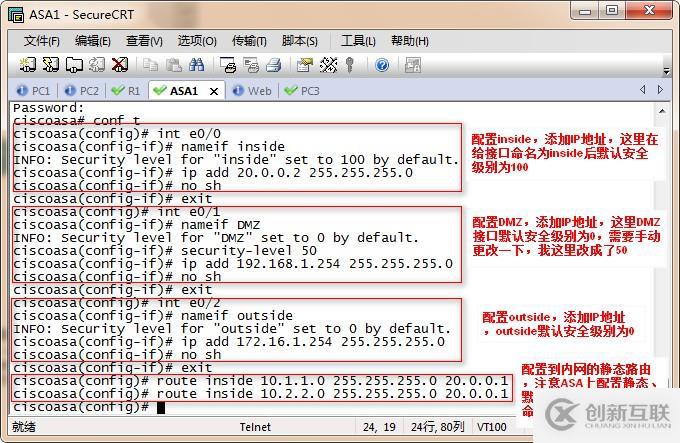Click the Connect toolbar icon
The height and width of the screenshot is (443, 680).
point(27,65)
